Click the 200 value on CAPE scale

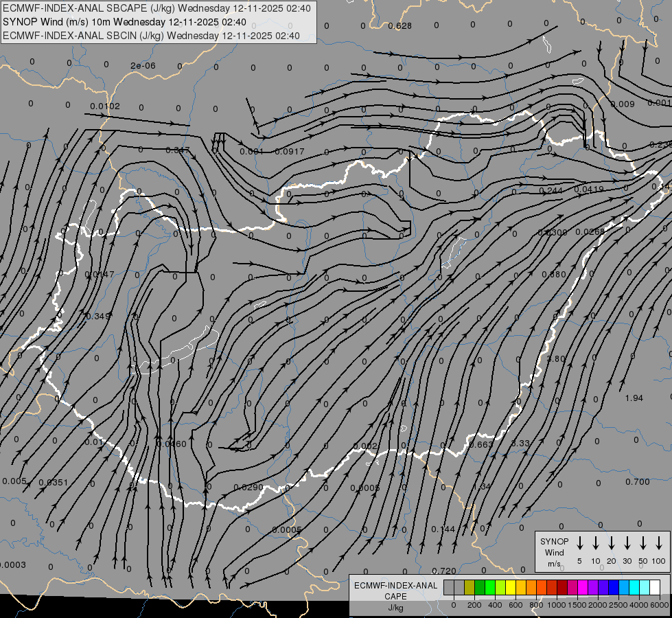(x=474, y=605)
